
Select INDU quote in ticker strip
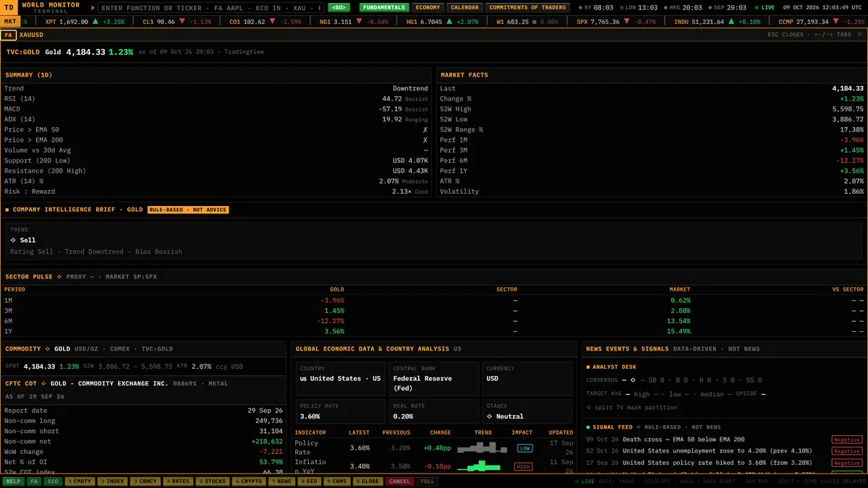point(717,22)
